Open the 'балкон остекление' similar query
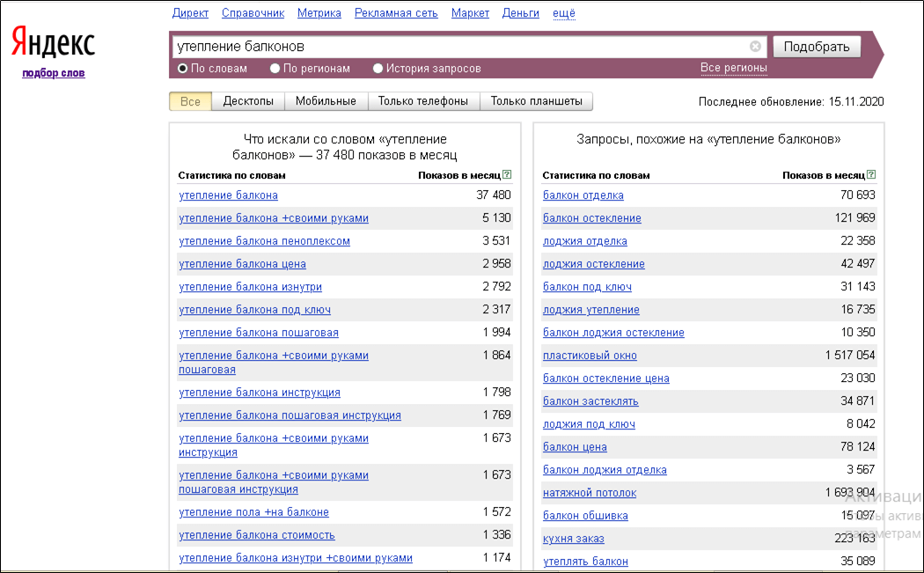 (591, 218)
